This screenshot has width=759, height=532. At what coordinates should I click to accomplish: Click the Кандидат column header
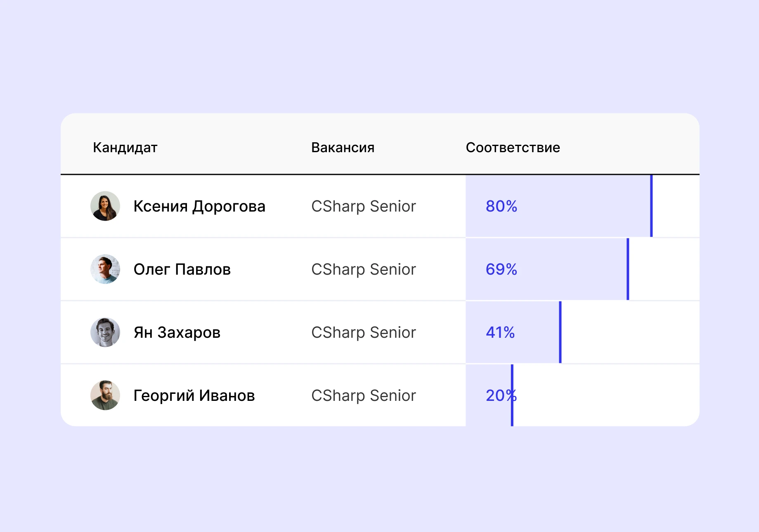tap(125, 148)
